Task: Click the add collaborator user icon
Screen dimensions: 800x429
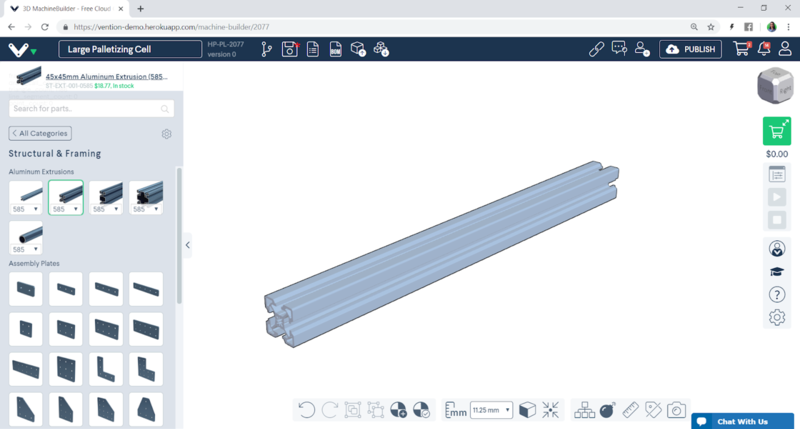Action: point(641,49)
